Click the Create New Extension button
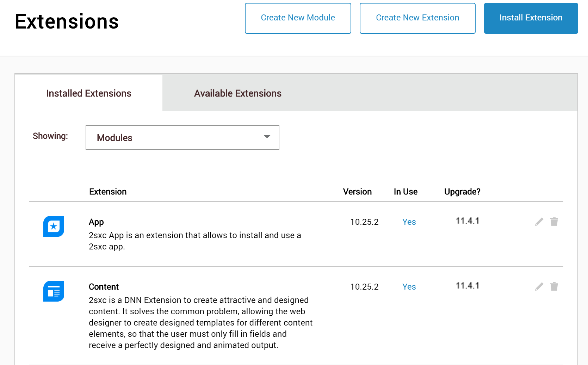The image size is (588, 365). tap(417, 18)
